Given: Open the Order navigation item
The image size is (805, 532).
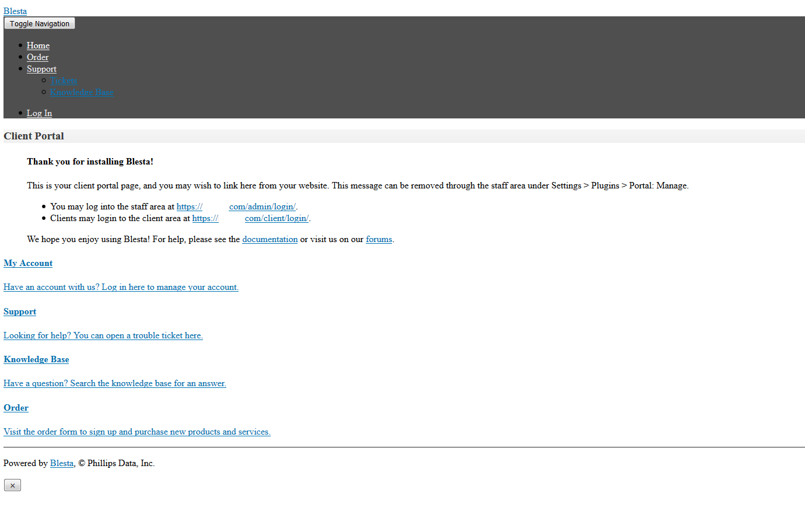Looking at the screenshot, I should [x=37, y=57].
